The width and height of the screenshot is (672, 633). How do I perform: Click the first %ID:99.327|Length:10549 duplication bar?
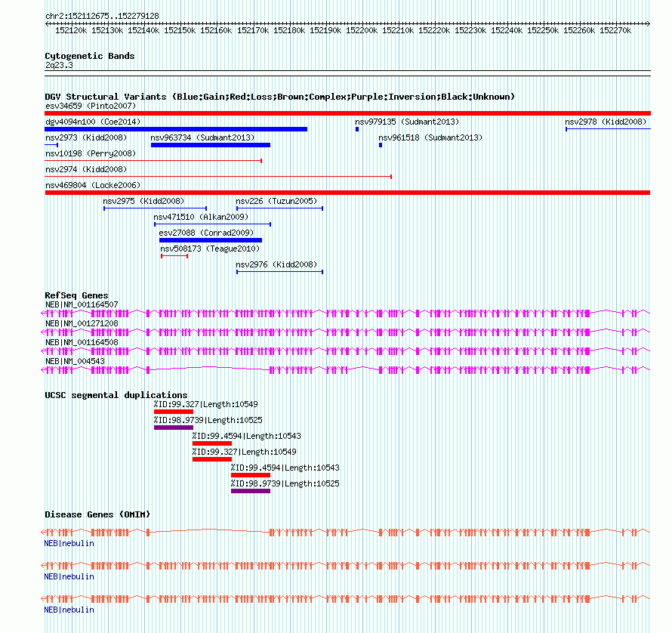pyautogui.click(x=174, y=412)
